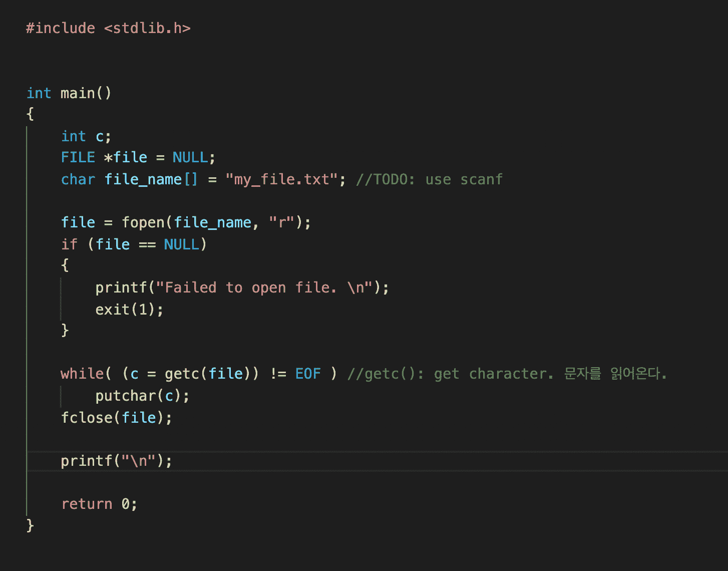Select the FILE type keyword
Image resolution: width=728 pixels, height=571 pixels.
pos(78,157)
